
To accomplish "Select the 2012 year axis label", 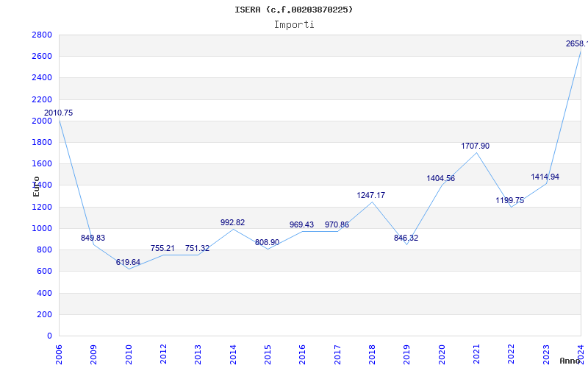I will click(x=163, y=355).
